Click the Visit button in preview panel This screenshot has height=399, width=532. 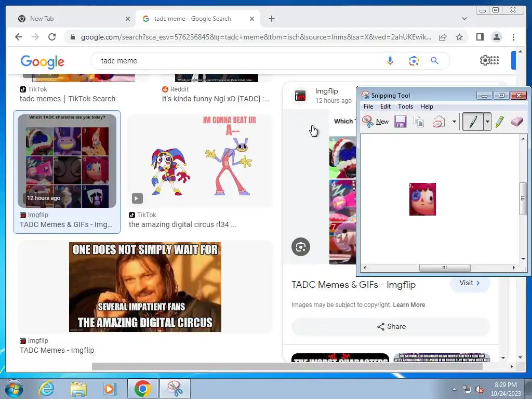(x=470, y=283)
